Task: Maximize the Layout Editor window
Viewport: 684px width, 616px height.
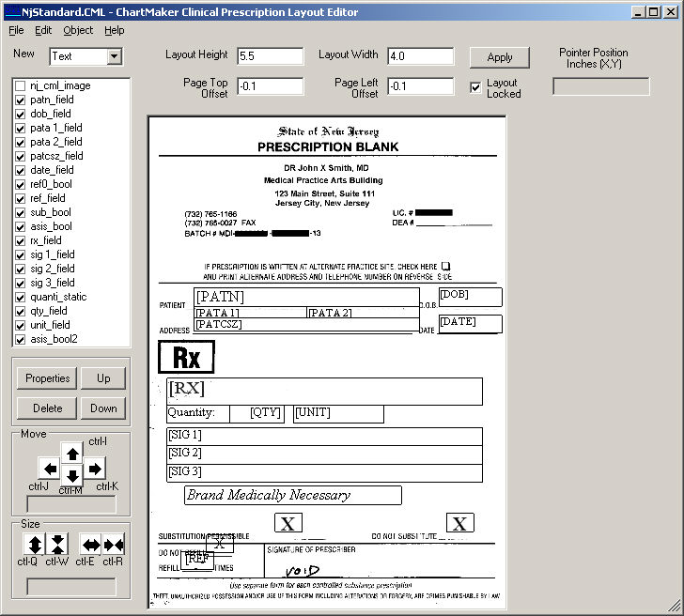Action: 654,12
